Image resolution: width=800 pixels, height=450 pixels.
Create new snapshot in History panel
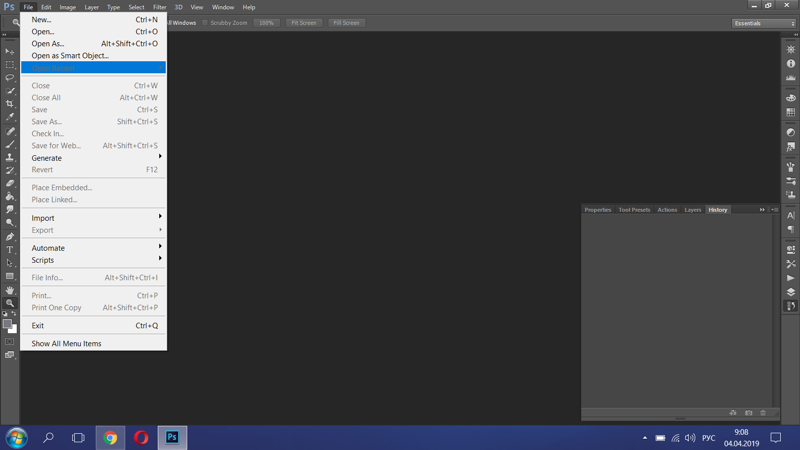pos(748,413)
